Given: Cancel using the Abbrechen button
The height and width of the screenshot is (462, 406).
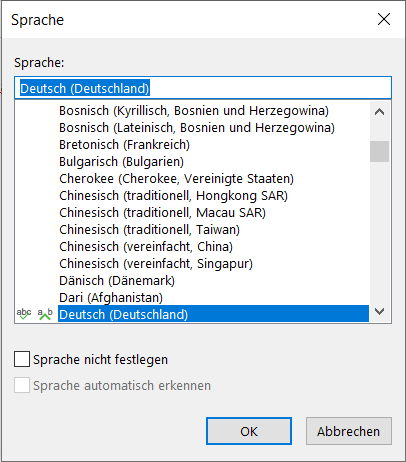Looking at the screenshot, I should 349,431.
